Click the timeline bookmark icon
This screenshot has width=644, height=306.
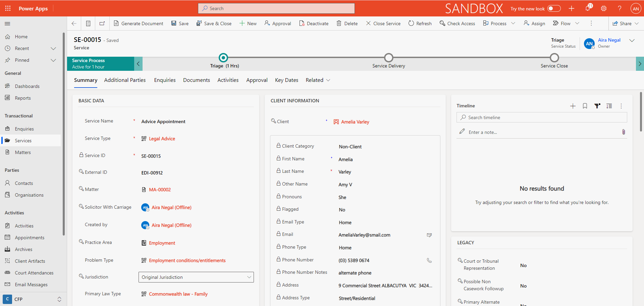[x=585, y=106]
